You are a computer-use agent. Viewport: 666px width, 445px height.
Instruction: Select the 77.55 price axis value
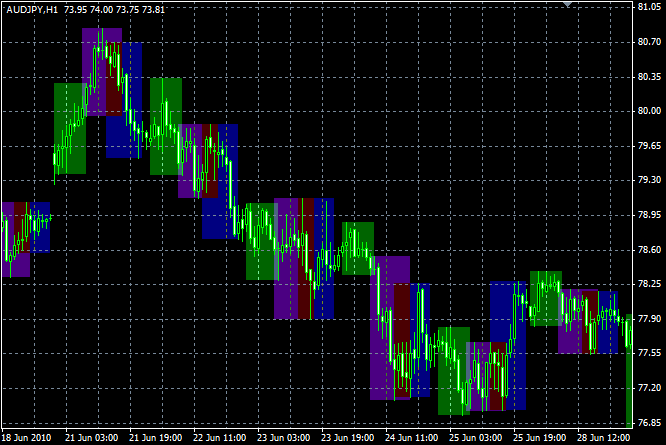649,353
